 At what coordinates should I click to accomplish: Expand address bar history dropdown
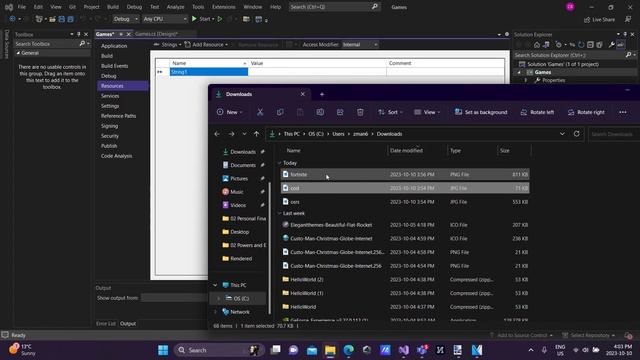[562, 134]
